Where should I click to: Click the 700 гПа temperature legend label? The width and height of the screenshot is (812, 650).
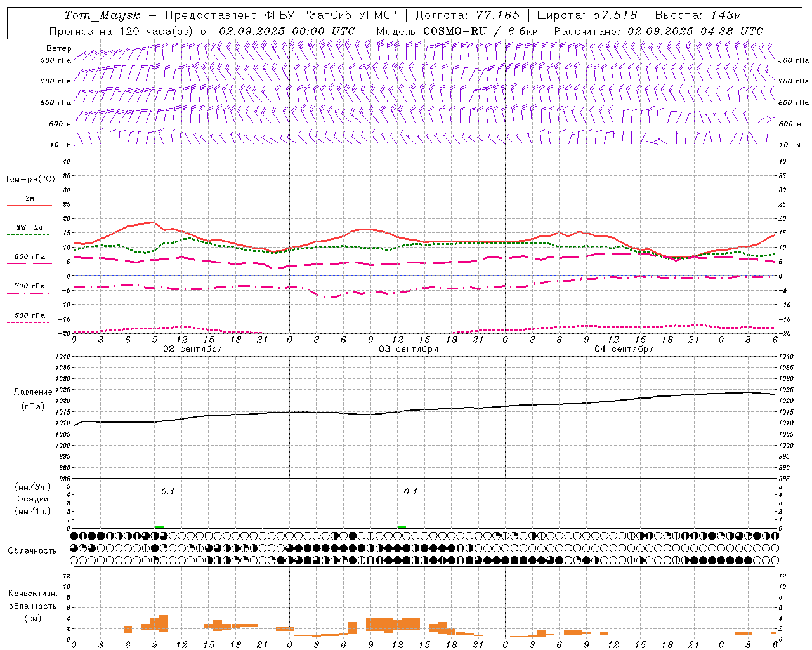click(30, 286)
